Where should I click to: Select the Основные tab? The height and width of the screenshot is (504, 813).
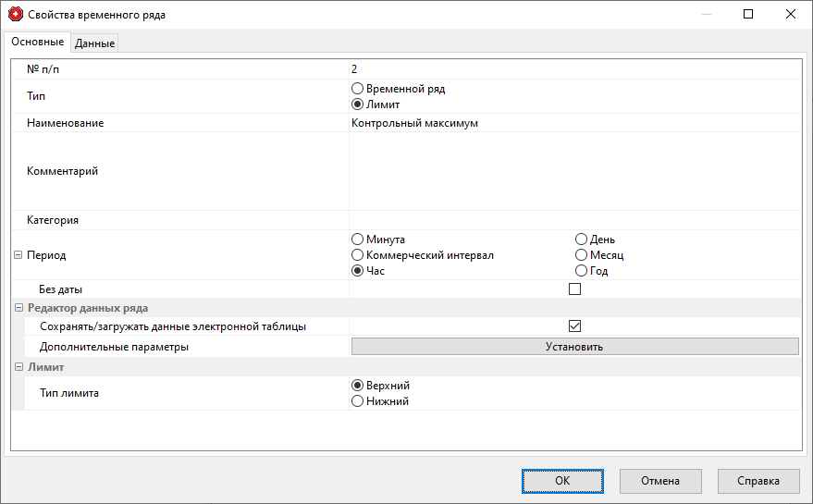click(38, 43)
